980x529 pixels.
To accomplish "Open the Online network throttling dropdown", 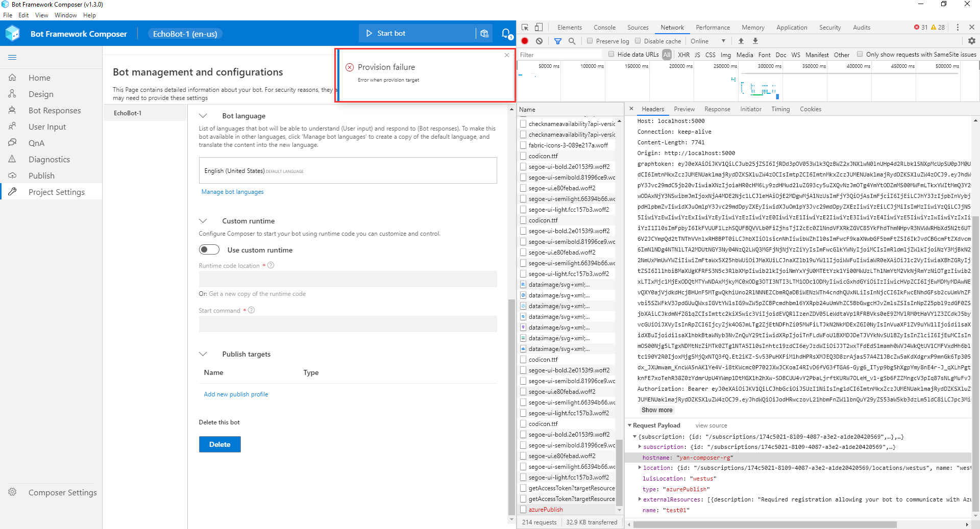I will point(708,41).
